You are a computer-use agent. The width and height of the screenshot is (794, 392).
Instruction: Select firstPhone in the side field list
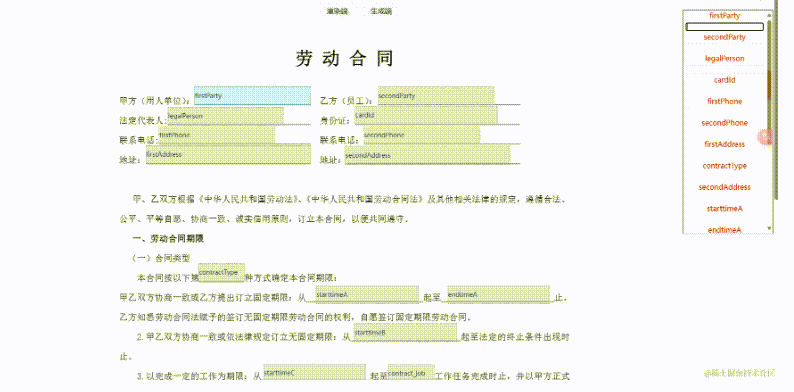(x=724, y=101)
